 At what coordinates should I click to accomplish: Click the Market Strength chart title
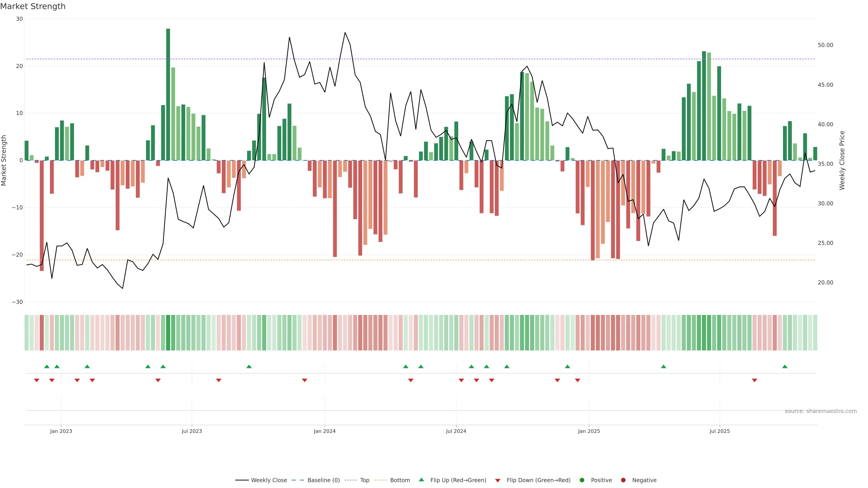pyautogui.click(x=33, y=6)
